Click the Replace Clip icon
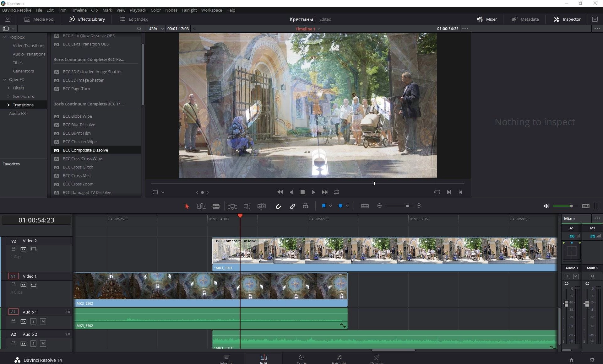The height and width of the screenshot is (364, 603). click(x=262, y=206)
